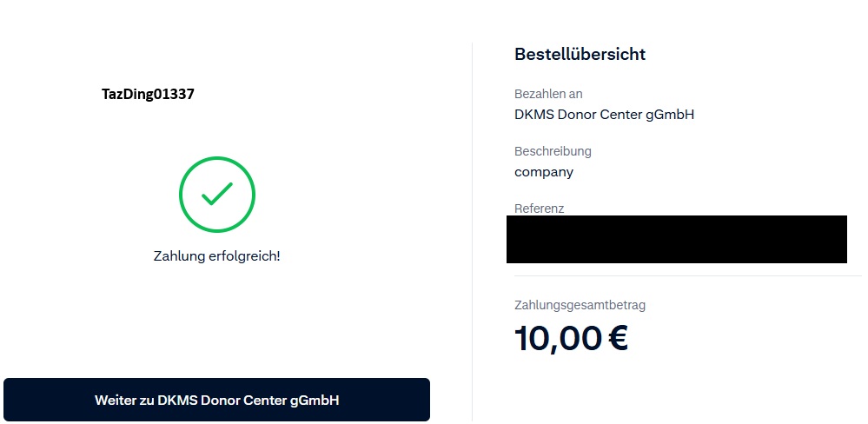This screenshot has height=424, width=868.
Task: Select the DKMS payee name under Bezahlen an
Action: click(x=604, y=114)
